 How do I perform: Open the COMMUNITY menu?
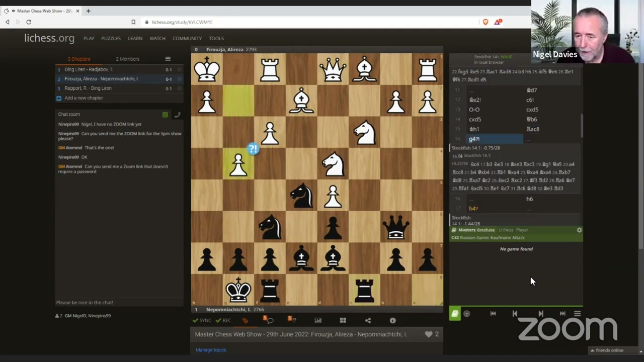(x=187, y=38)
